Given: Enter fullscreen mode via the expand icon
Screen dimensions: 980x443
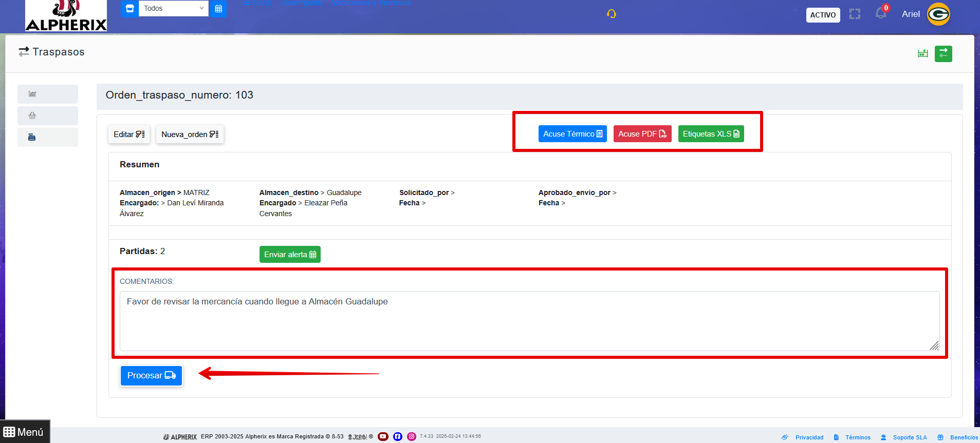Looking at the screenshot, I should [854, 14].
